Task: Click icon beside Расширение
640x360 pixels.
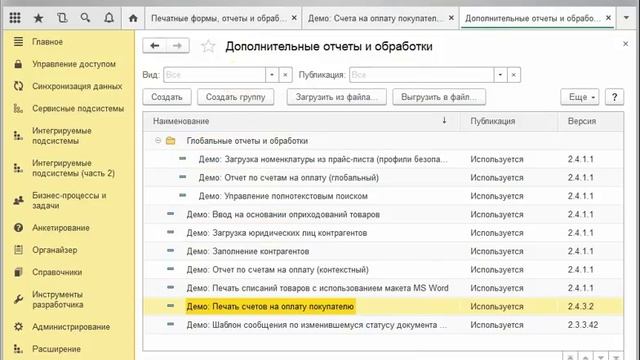Action: (x=18, y=349)
